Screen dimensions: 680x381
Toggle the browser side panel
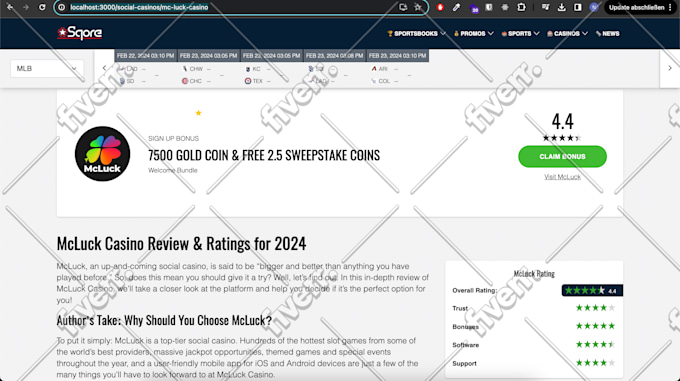(x=578, y=7)
